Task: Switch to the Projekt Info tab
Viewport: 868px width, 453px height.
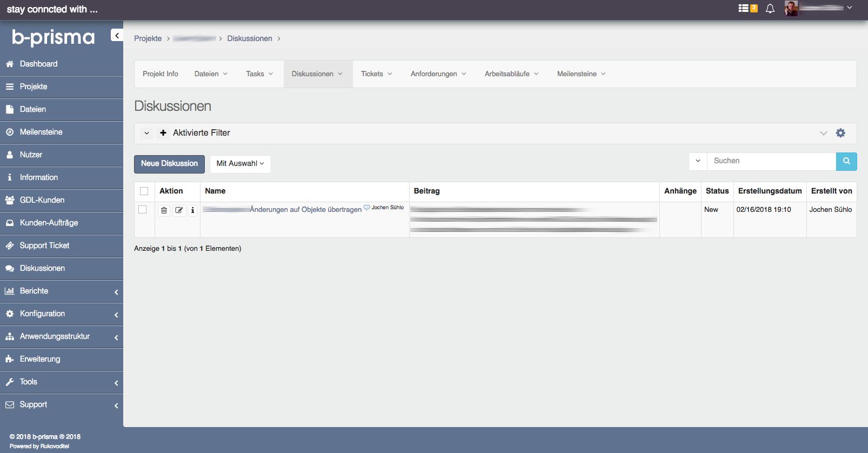Action: tap(160, 74)
